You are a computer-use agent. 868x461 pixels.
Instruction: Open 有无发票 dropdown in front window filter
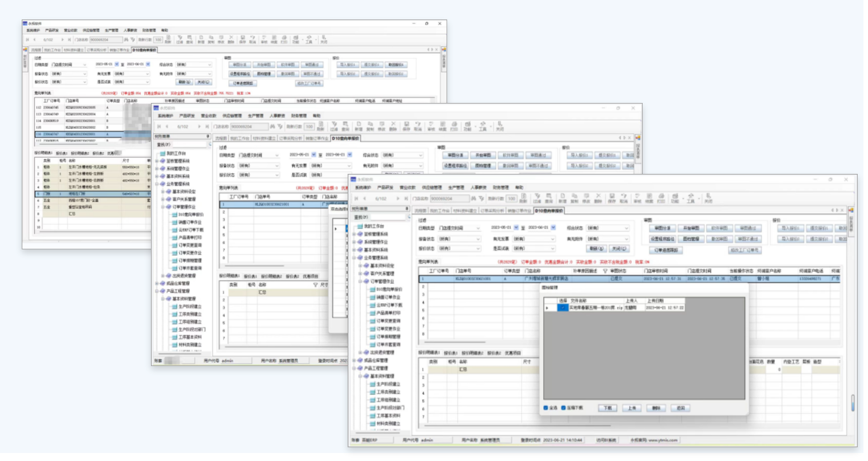[x=533, y=239]
